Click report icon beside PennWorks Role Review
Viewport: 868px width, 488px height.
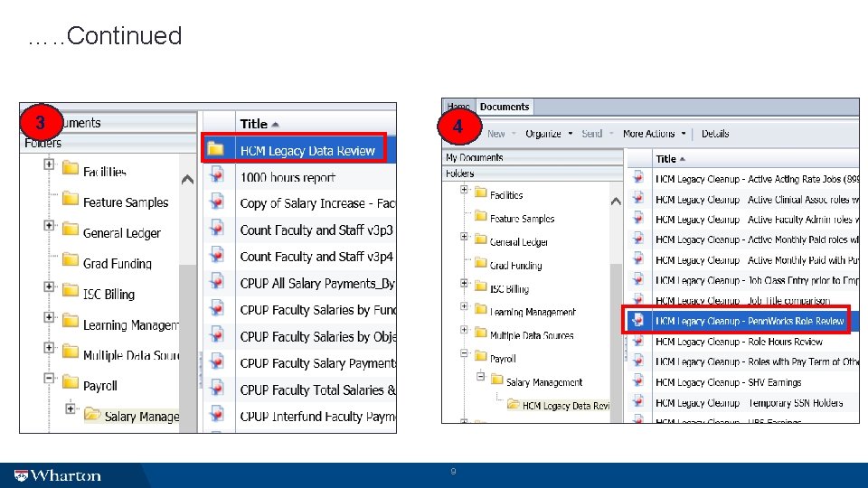pyautogui.click(x=638, y=320)
